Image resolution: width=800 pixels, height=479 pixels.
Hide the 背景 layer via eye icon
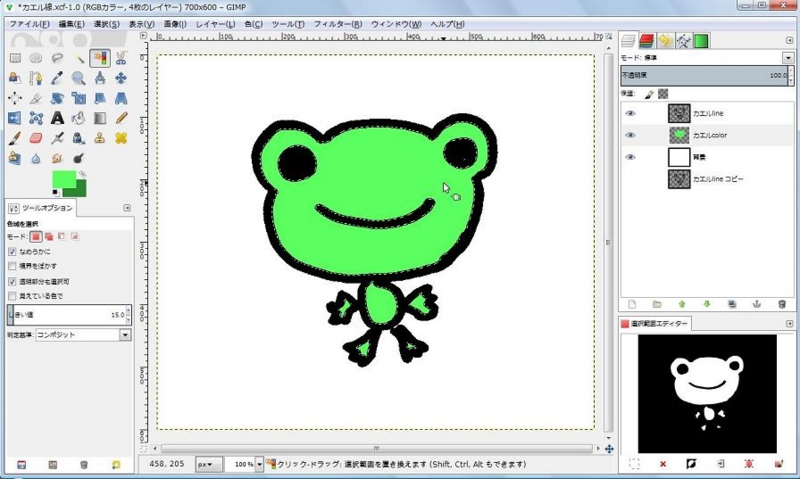pos(631,157)
